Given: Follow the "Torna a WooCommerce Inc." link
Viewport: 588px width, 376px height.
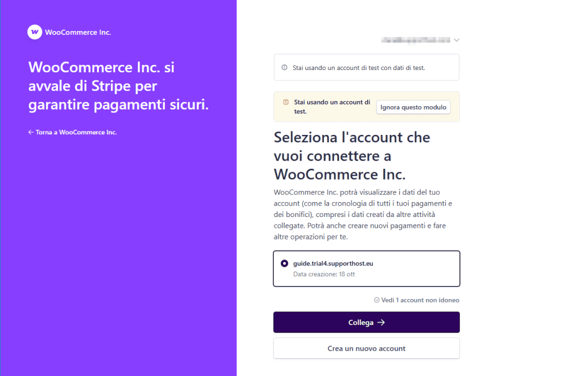Looking at the screenshot, I should pyautogui.click(x=72, y=132).
